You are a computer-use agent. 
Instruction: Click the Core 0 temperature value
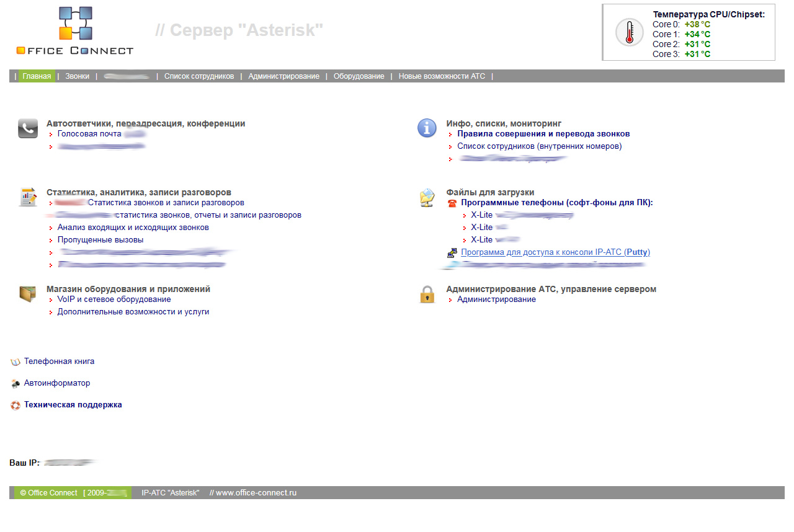[697, 24]
